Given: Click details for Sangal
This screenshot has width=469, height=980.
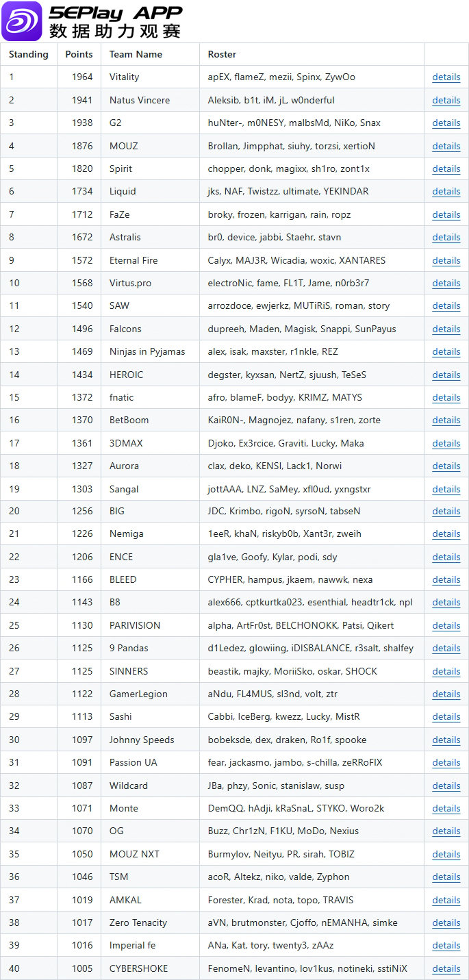Looking at the screenshot, I should click(446, 489).
